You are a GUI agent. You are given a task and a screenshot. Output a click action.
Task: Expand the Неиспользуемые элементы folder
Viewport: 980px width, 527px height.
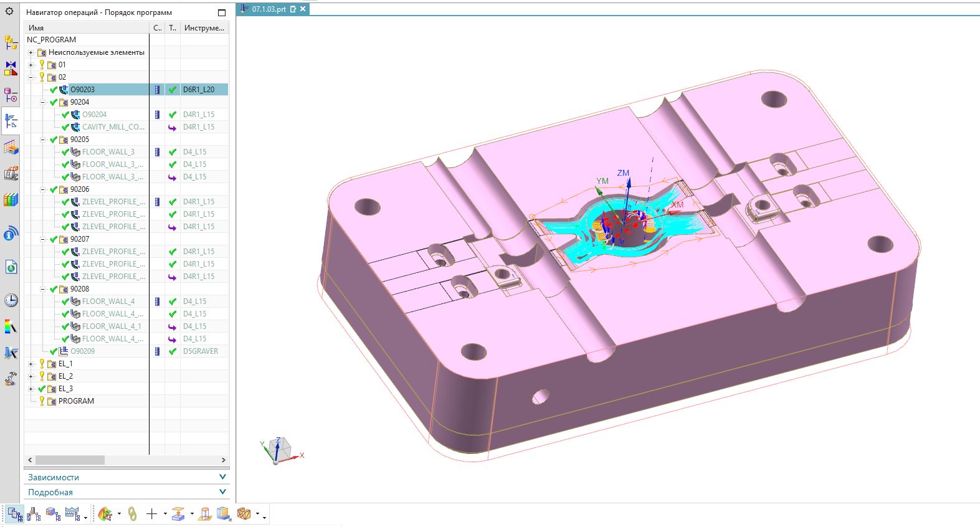coord(31,52)
